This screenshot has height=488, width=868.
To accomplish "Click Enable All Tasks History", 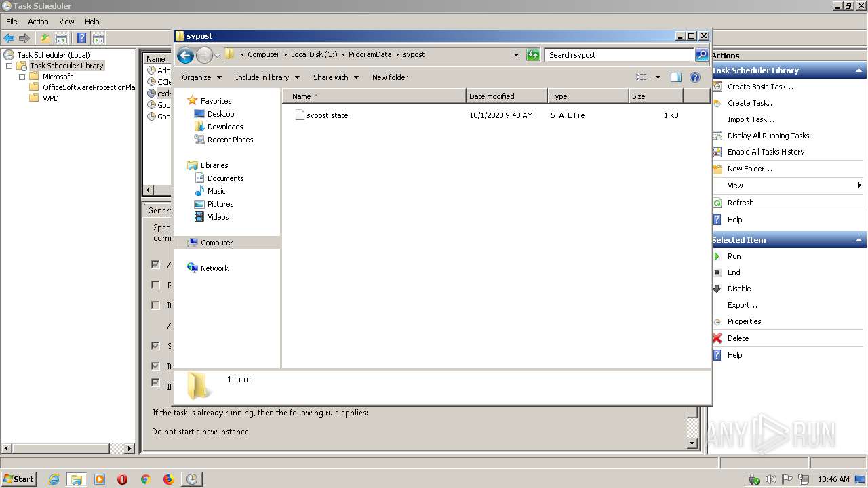I will click(766, 152).
